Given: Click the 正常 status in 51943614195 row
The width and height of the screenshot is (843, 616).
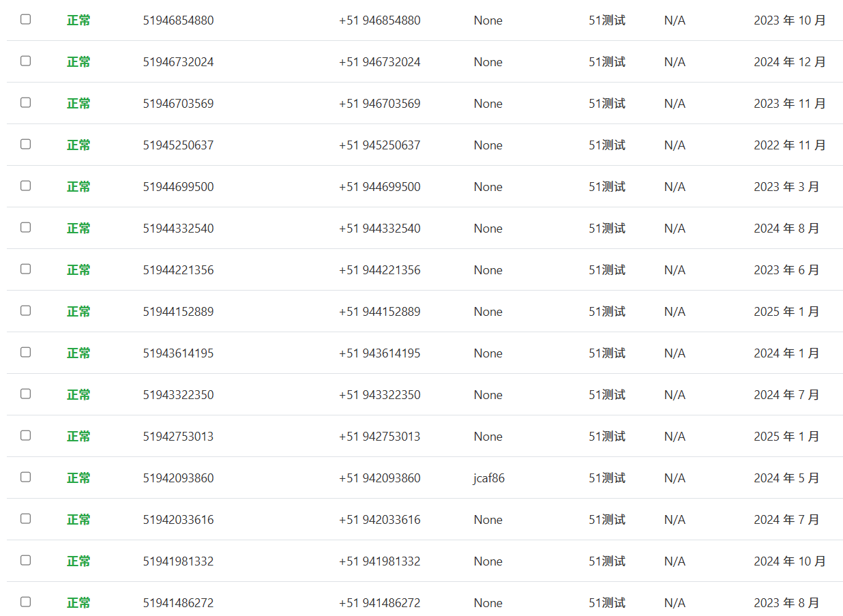Looking at the screenshot, I should (x=78, y=353).
